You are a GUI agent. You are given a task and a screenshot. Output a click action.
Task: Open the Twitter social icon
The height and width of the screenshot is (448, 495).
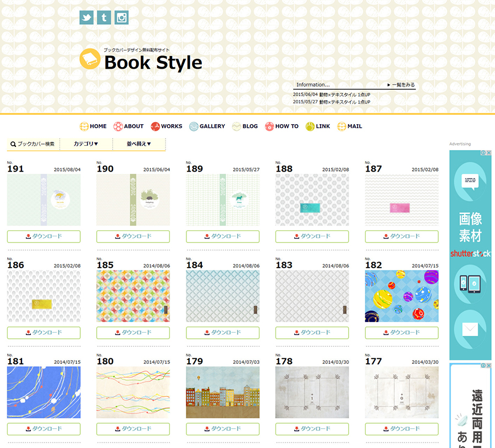pyautogui.click(x=86, y=18)
